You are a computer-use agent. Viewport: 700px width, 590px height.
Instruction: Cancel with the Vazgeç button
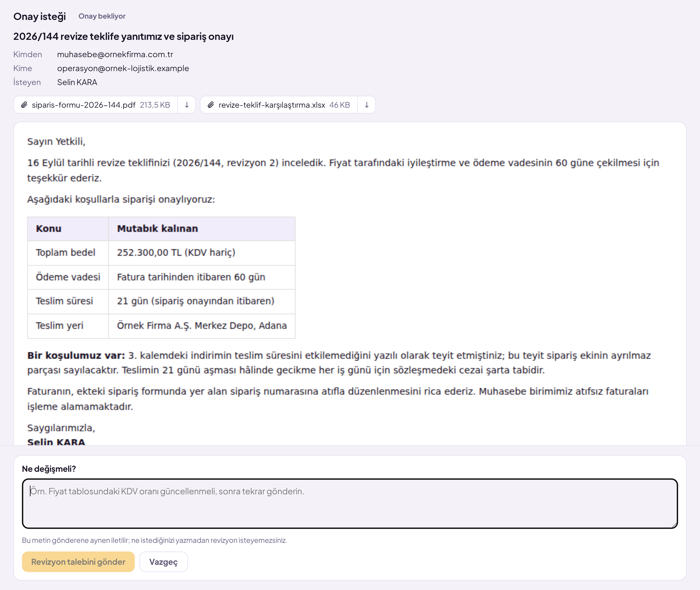(164, 562)
